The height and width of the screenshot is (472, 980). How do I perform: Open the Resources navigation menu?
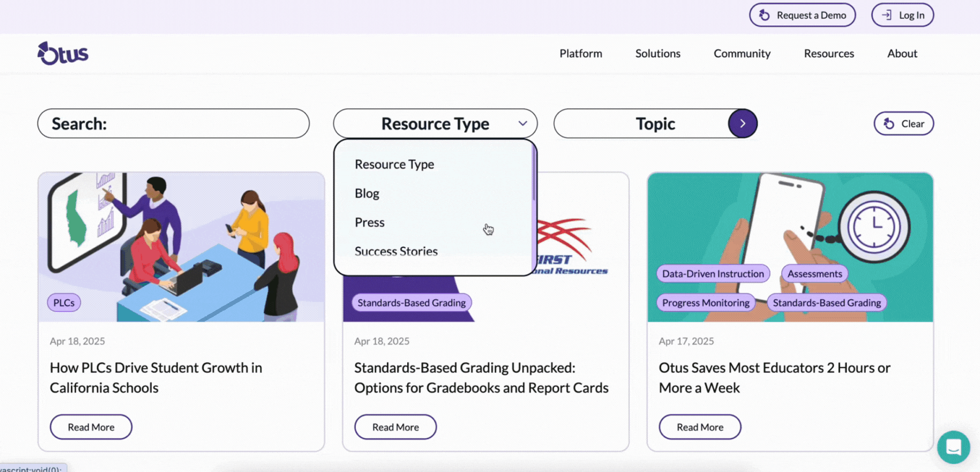point(828,54)
